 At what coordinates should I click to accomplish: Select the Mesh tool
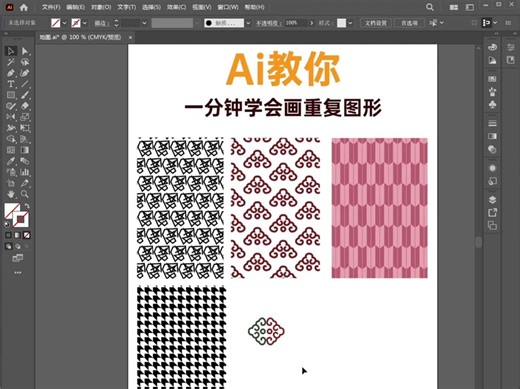[11, 150]
